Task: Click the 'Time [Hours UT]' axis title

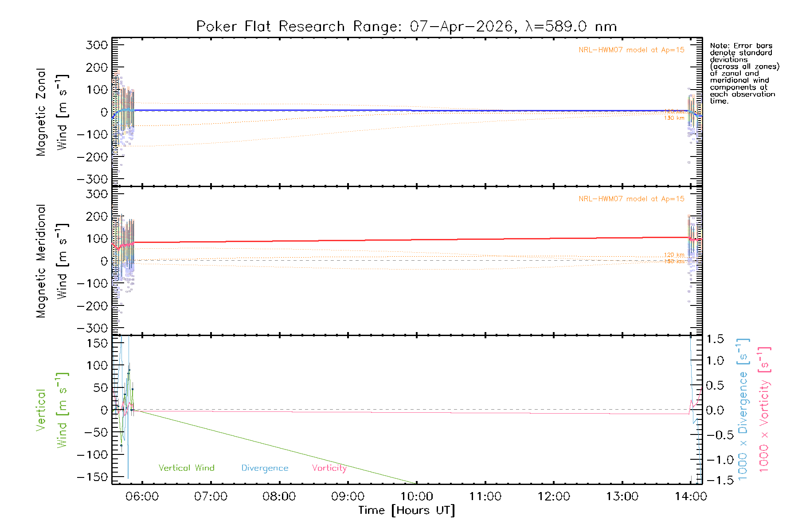Action: pyautogui.click(x=407, y=511)
